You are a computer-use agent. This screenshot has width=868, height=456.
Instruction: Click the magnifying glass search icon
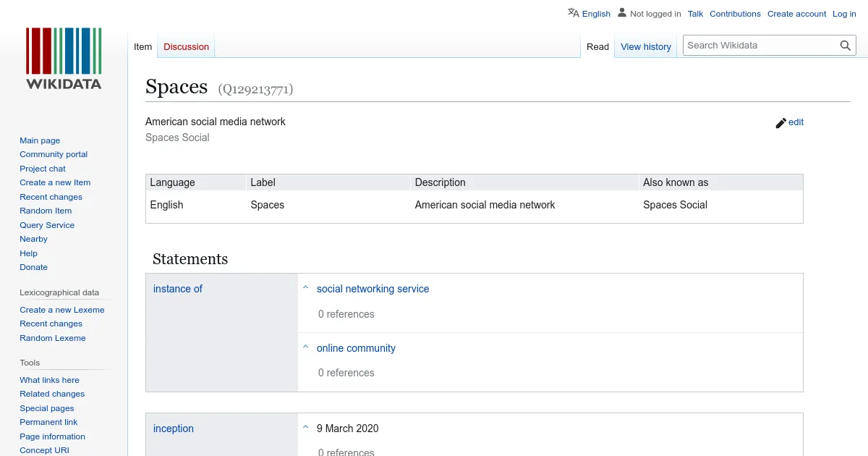pos(846,46)
